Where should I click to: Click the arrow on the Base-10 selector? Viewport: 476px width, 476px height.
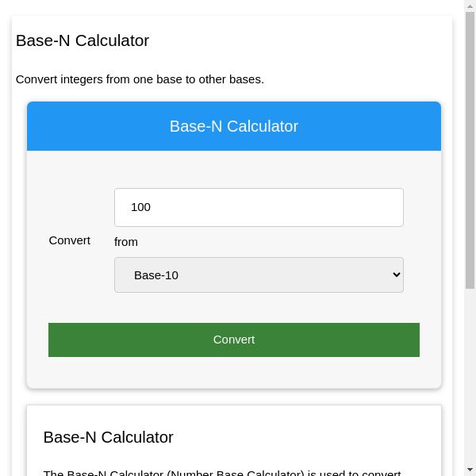coord(397,275)
